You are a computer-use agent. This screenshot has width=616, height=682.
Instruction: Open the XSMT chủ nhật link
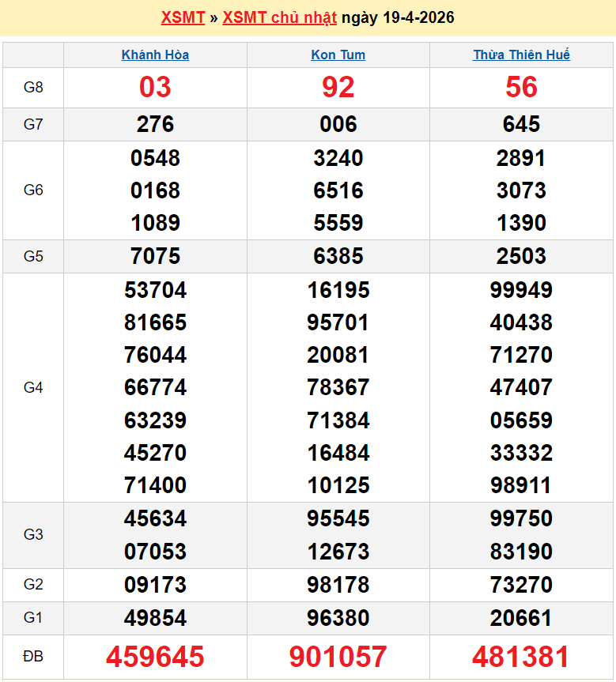click(x=279, y=17)
